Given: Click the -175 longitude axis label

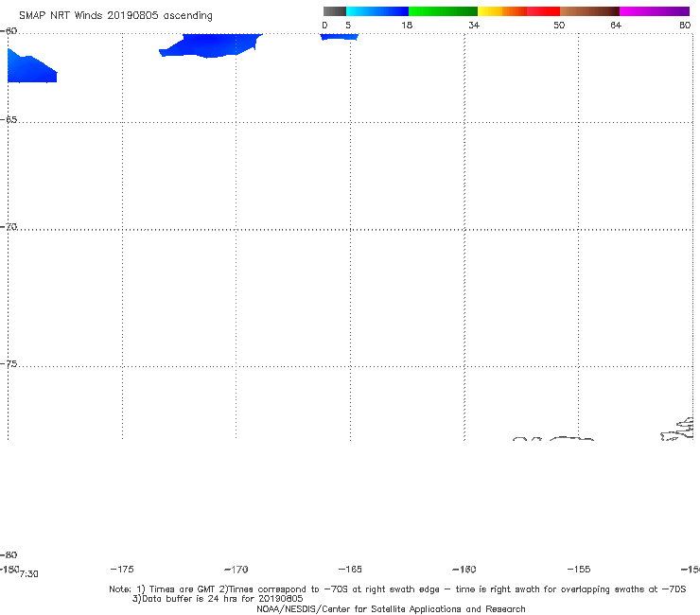Looking at the screenshot, I should click(122, 569).
